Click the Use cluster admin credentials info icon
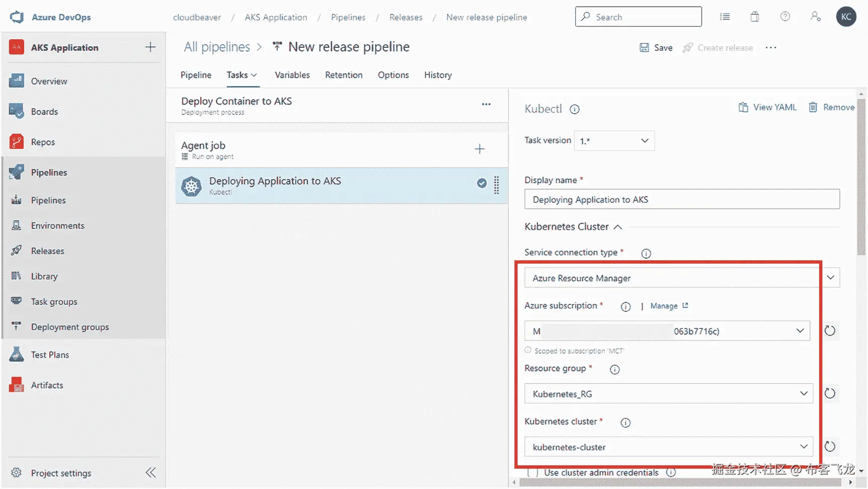This screenshot has height=489, width=868. (x=671, y=472)
